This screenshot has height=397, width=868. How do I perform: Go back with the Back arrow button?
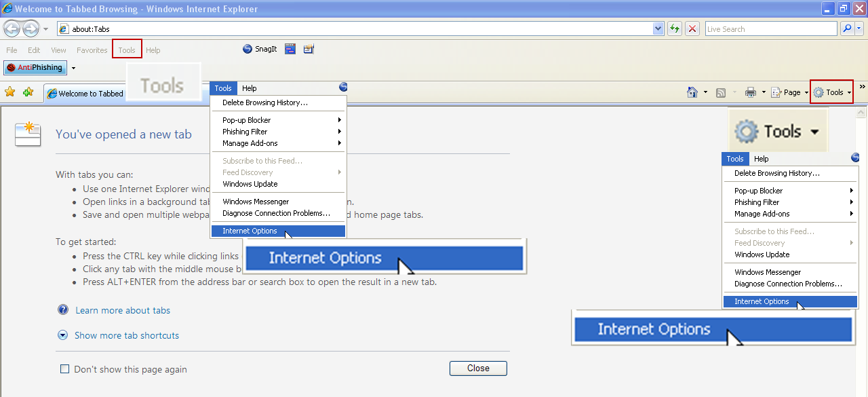click(x=12, y=29)
